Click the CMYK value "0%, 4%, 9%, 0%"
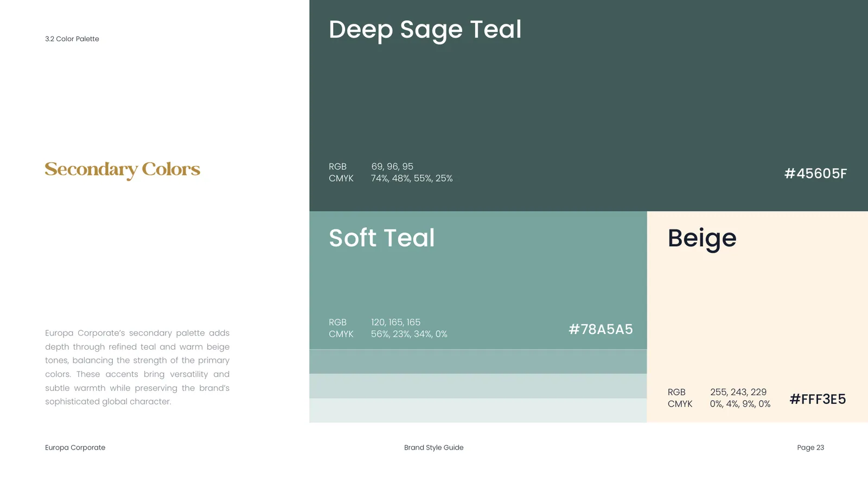This screenshot has height=488, width=868. pos(740,404)
